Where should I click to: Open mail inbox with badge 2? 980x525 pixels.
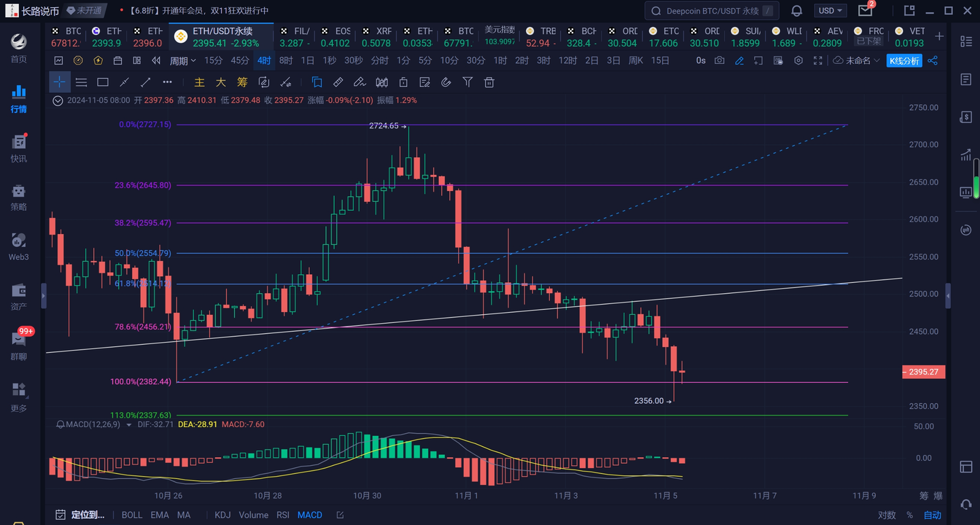pos(866,10)
